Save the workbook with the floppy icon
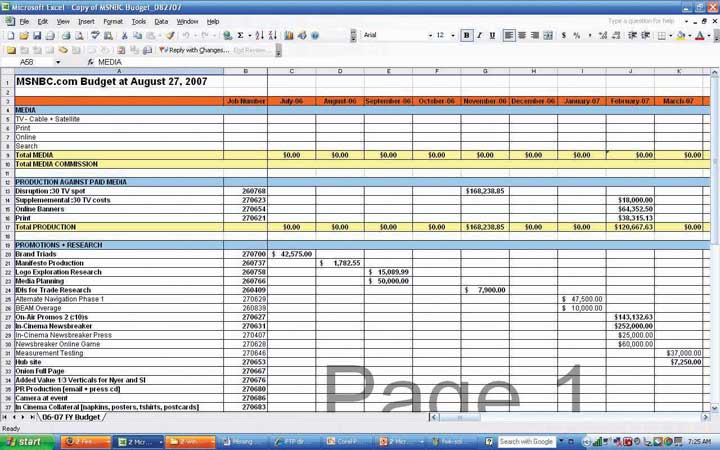Viewport: 720px width, 450px height. [37, 35]
